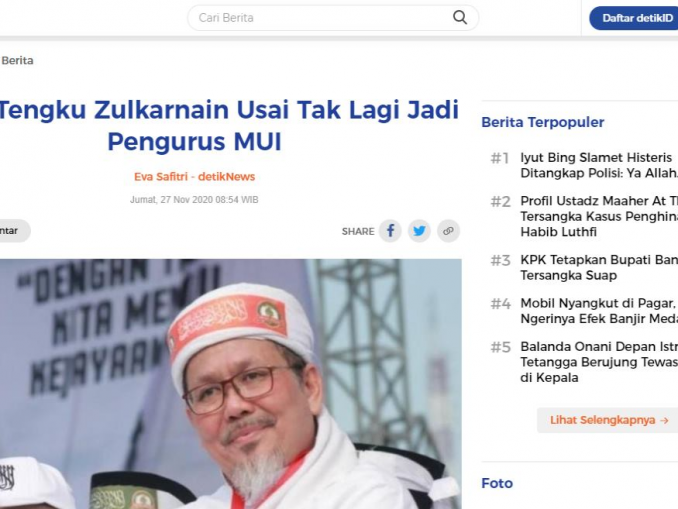Viewport: 678px width, 509px height.
Task: Share article on Twitter
Action: [x=419, y=231]
